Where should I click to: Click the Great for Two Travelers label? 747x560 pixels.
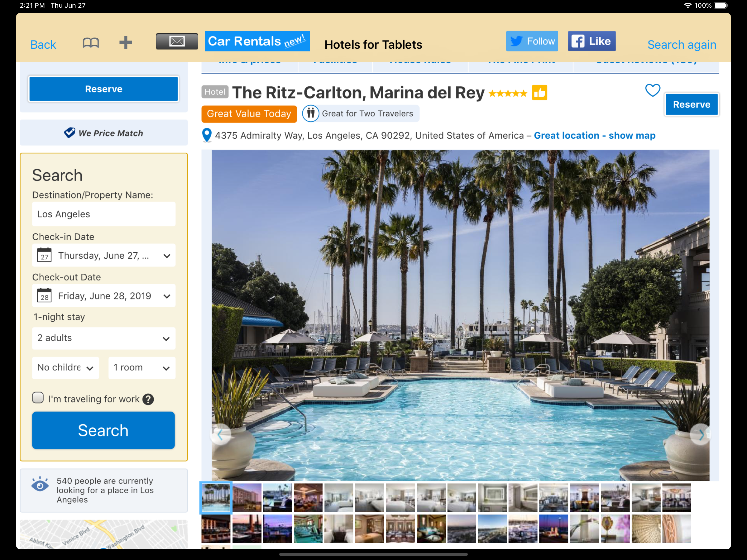[x=367, y=113]
